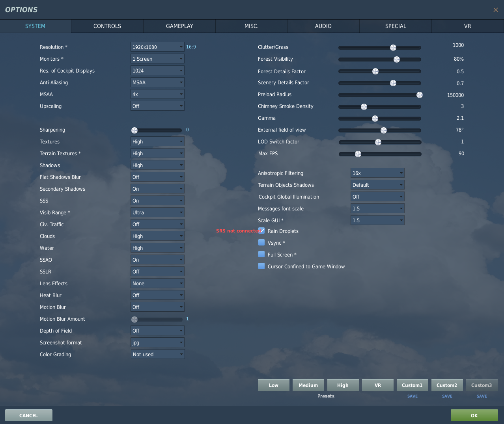504x424 pixels.
Task: Open the Clouds quality dropdown
Action: pyautogui.click(x=157, y=236)
